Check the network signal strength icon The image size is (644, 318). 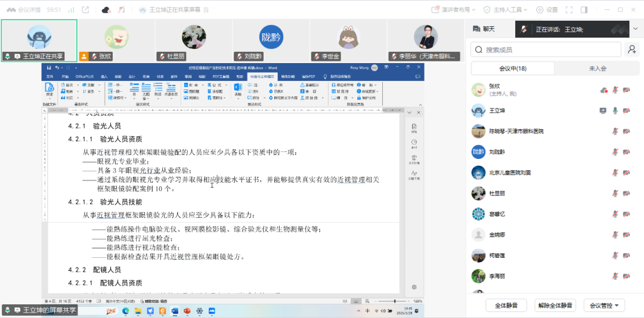click(71, 10)
